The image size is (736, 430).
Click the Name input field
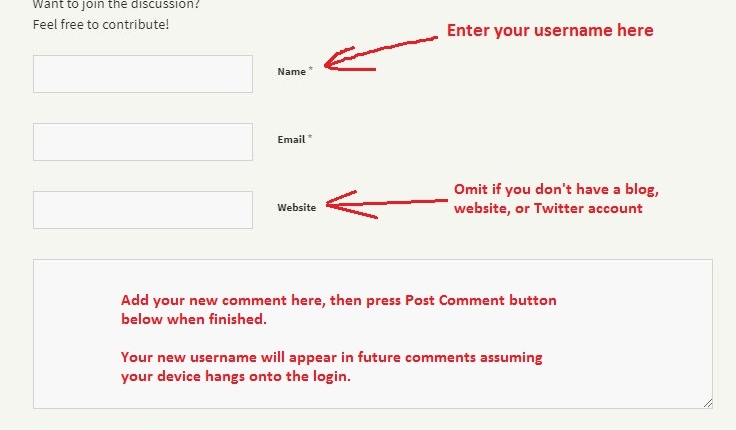[142, 74]
